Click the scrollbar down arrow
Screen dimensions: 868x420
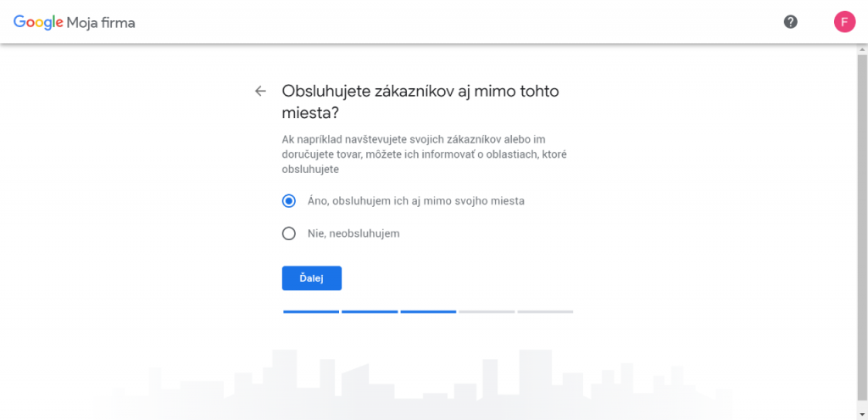(862, 414)
